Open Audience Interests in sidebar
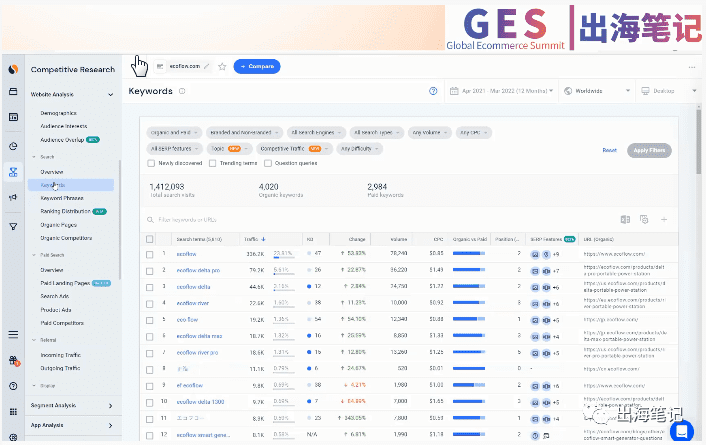The width and height of the screenshot is (706, 445). click(x=64, y=126)
